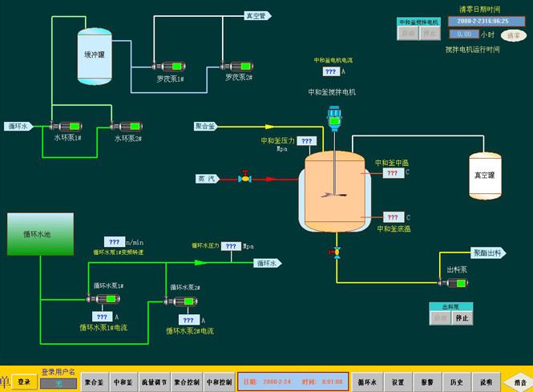Select the 水环泵2# pump icon
533x392 pixels.
(x=127, y=125)
